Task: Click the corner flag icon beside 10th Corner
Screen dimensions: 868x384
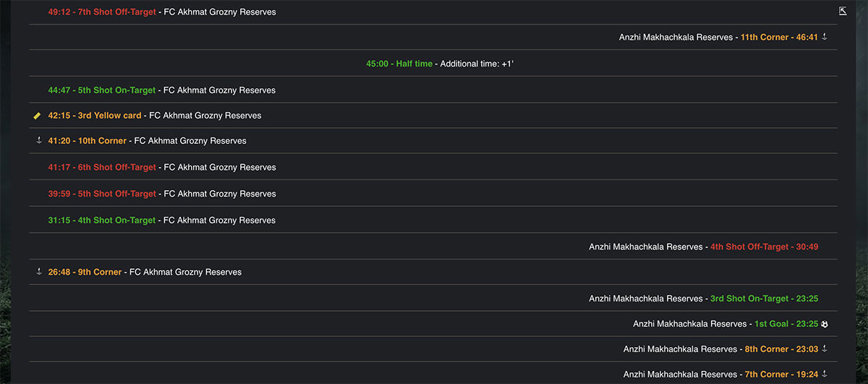Action: point(40,140)
